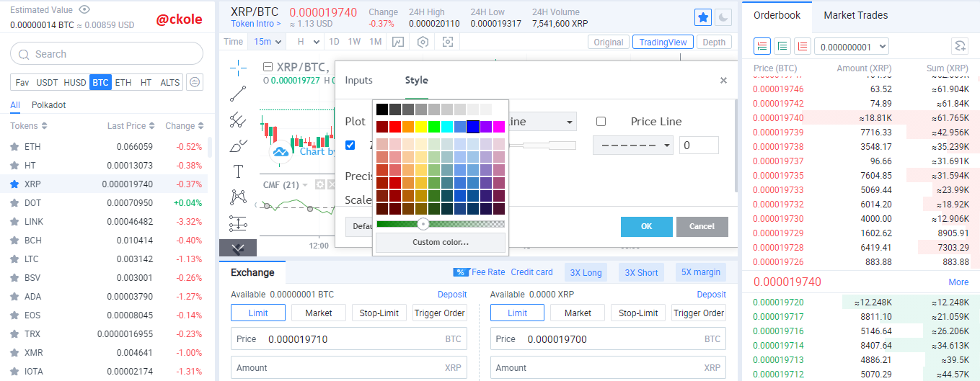
Task: Click the token list settings icon
Action: pyautogui.click(x=195, y=82)
